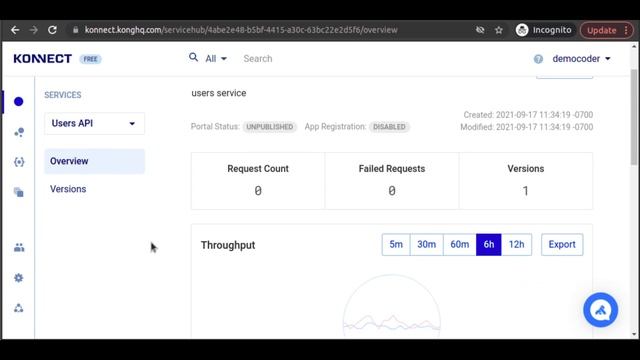Viewport: 640px width, 360px height.
Task: Click the Modified timestamp text
Action: tap(527, 127)
